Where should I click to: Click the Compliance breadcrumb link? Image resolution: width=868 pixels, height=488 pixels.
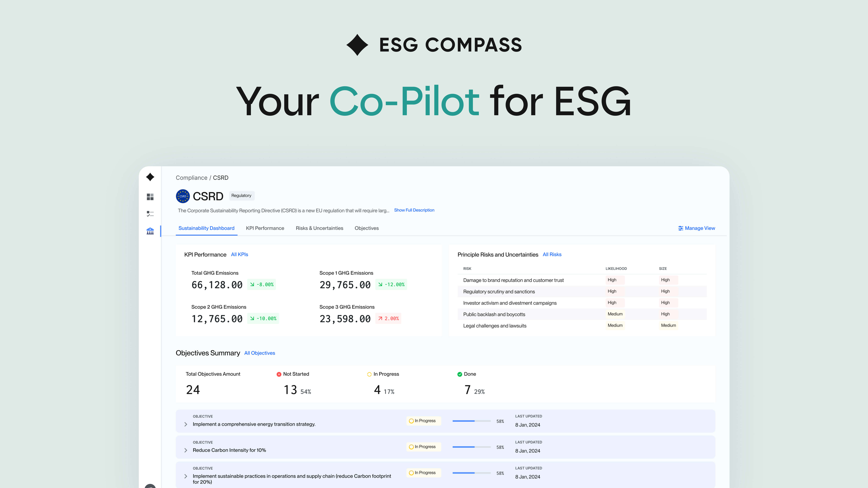tap(191, 177)
